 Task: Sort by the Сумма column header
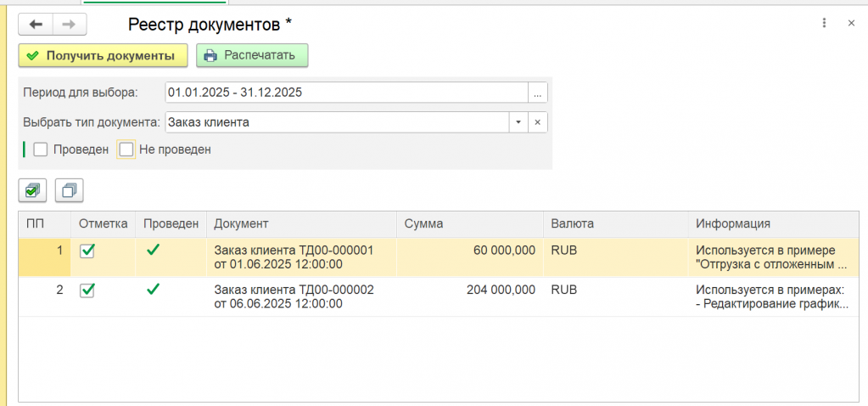(470, 223)
